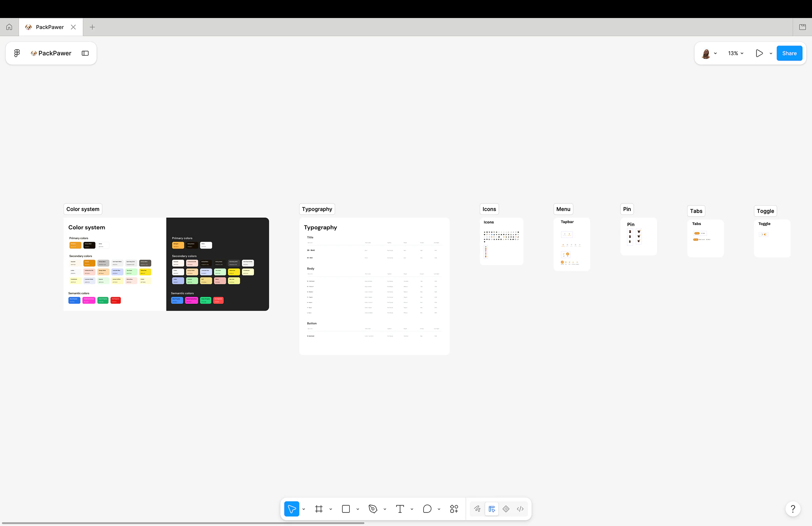
Task: Toggle the diamond-shaped mode icon
Action: point(506,509)
